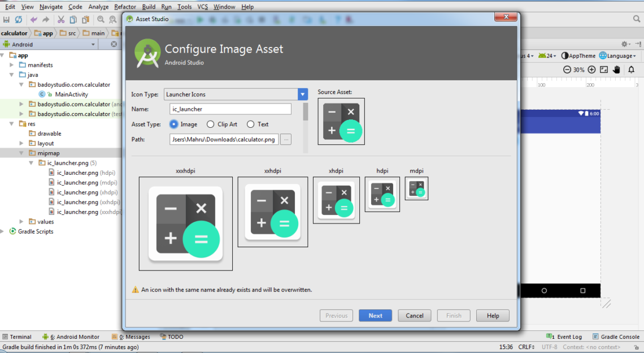Click the Synchronize icon in the toolbar
Image resolution: width=644 pixels, height=353 pixels.
pos(18,20)
